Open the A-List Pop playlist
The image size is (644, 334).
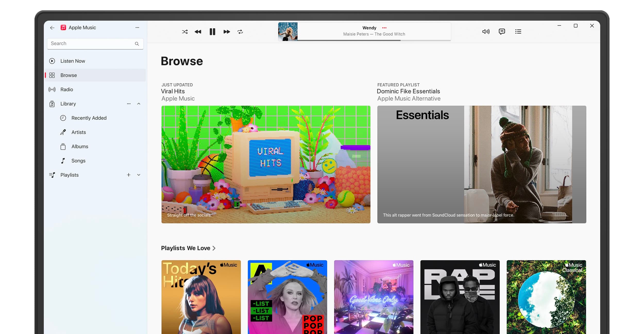click(x=287, y=297)
